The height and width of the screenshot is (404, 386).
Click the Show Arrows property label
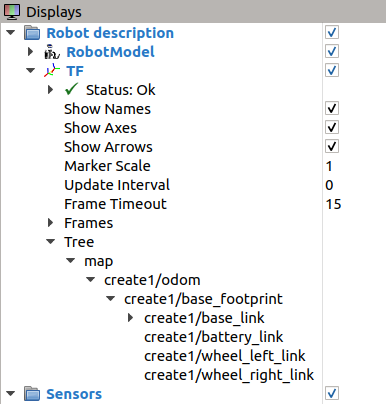(x=108, y=147)
